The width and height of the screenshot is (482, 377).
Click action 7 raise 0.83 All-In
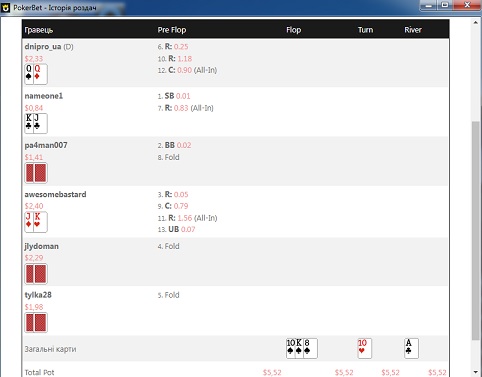point(185,108)
